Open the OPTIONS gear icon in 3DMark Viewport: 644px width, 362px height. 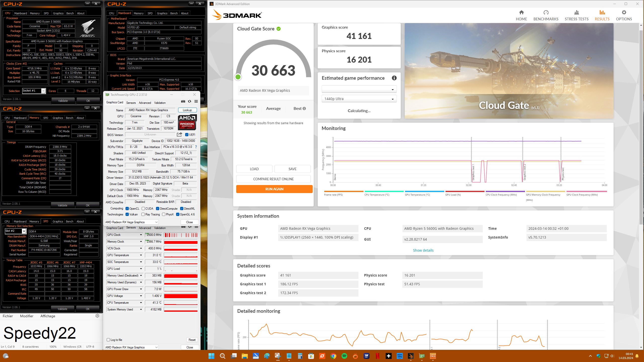[x=624, y=12]
